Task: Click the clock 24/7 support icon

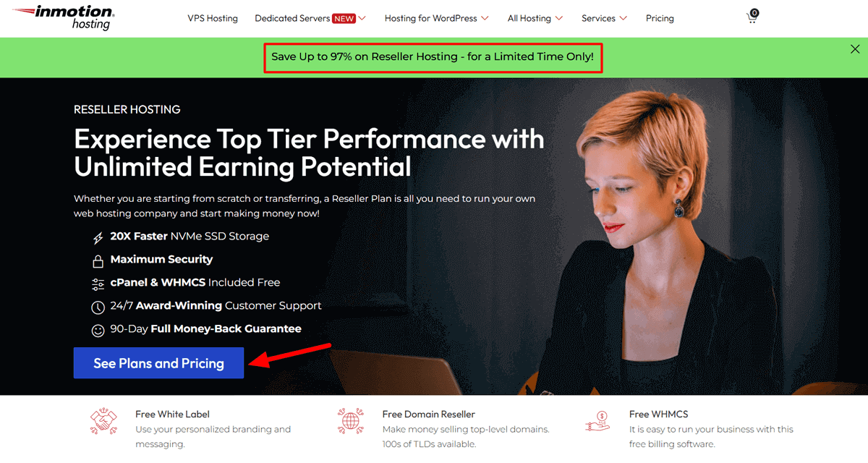Action: pyautogui.click(x=98, y=307)
